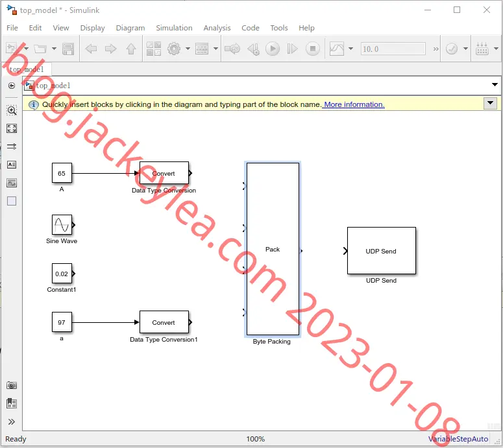503x448 pixels.
Task: Click the VariableStepAuto solver link
Action: pyautogui.click(x=458, y=439)
